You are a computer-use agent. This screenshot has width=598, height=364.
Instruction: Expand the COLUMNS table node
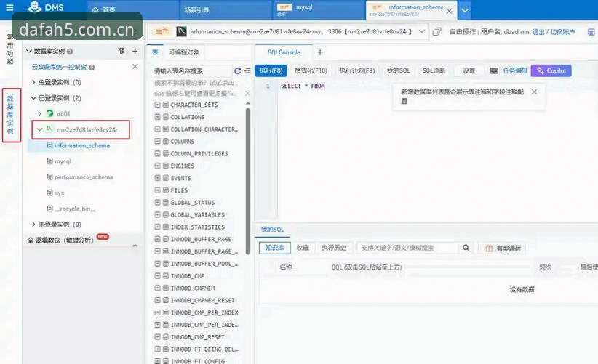click(158, 141)
